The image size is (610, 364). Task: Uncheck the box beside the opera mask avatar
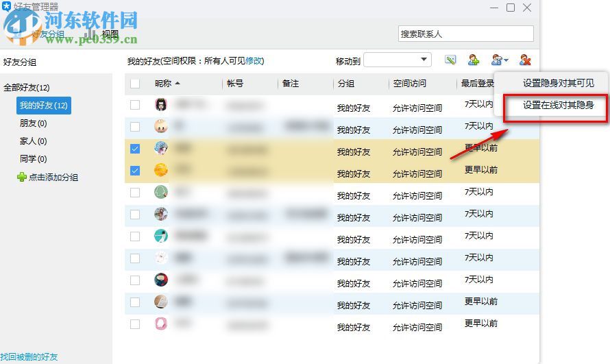tap(135, 149)
